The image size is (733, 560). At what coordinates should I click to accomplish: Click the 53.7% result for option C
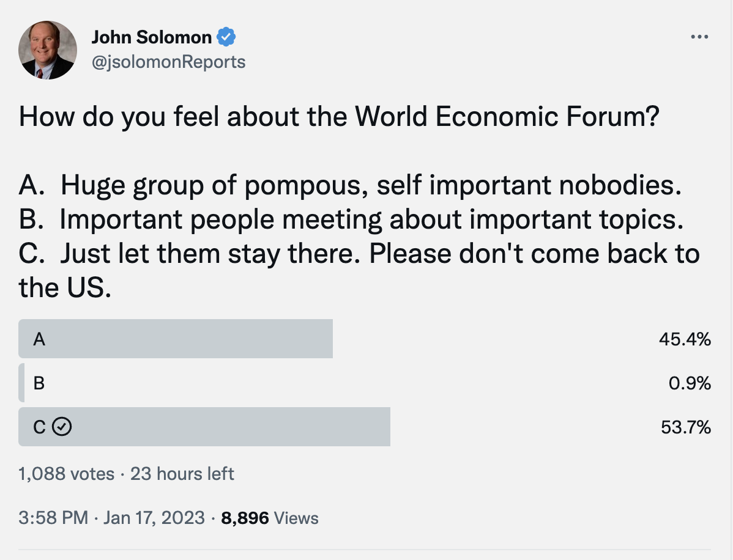point(686,427)
